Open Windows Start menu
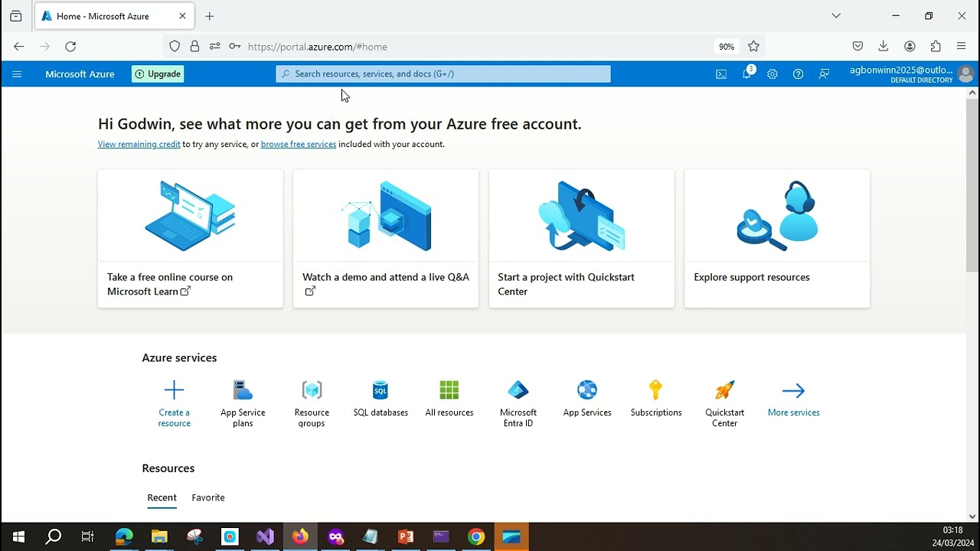 [18, 537]
